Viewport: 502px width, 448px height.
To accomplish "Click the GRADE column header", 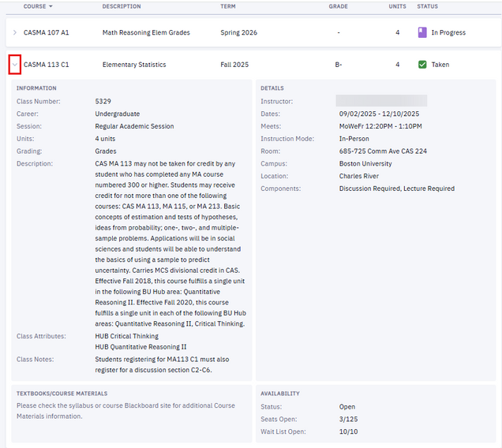I will coord(338,6).
